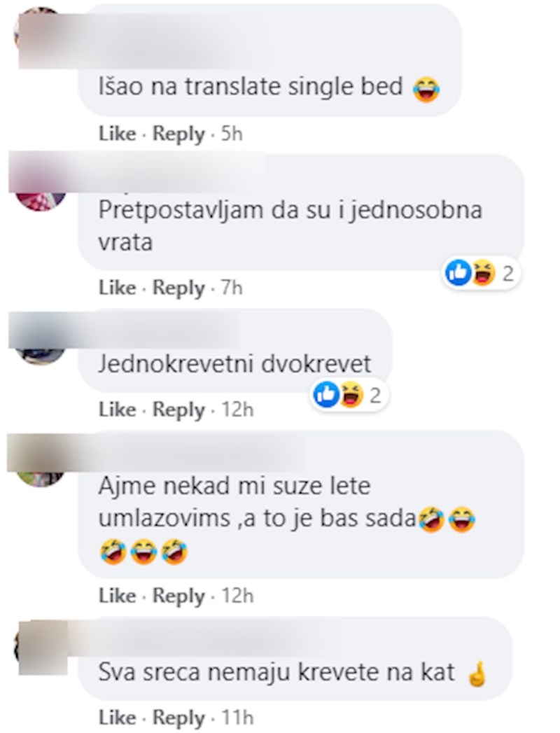Reply to the 'Jednokrevetni dvokrevet' comment
Screen dimensions: 560x733
pyautogui.click(x=178, y=410)
